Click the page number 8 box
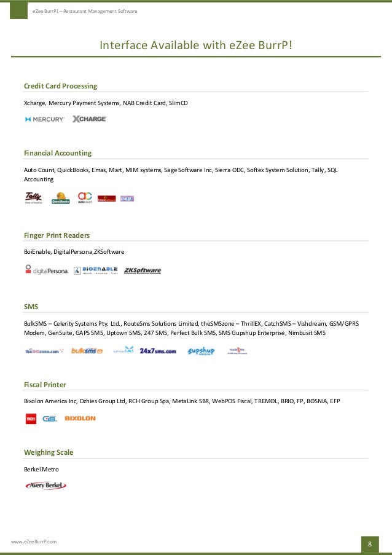Image resolution: width=392 pixels, height=555 pixels. pos(370,545)
